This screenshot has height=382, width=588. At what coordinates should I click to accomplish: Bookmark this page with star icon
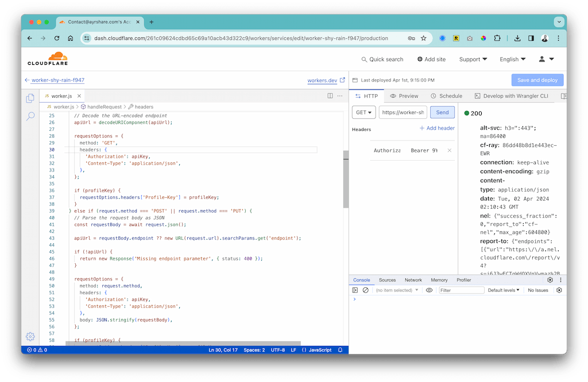pos(423,38)
